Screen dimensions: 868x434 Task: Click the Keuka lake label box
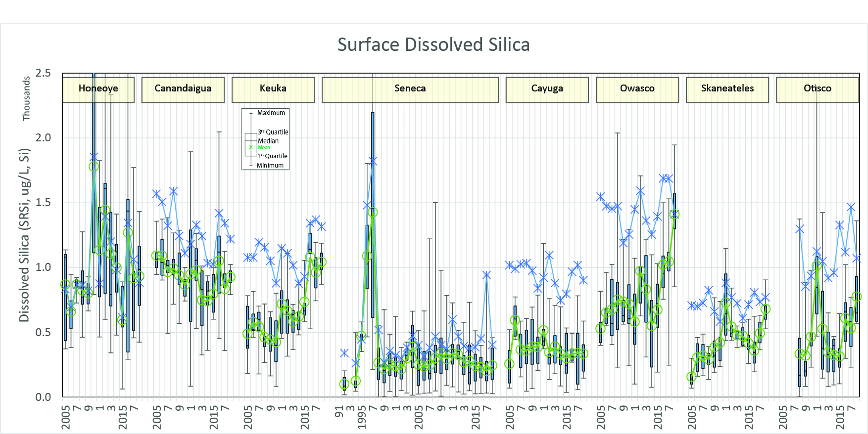coord(273,89)
